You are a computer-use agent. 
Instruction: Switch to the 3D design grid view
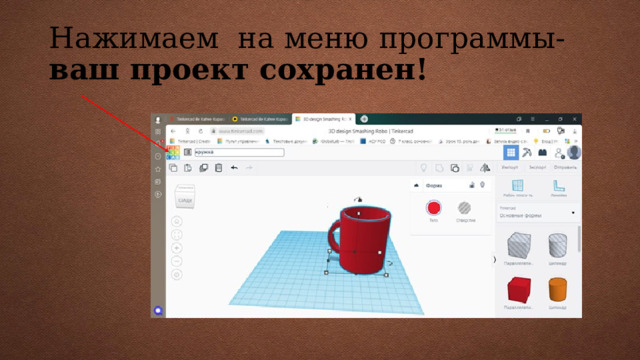tap(511, 153)
